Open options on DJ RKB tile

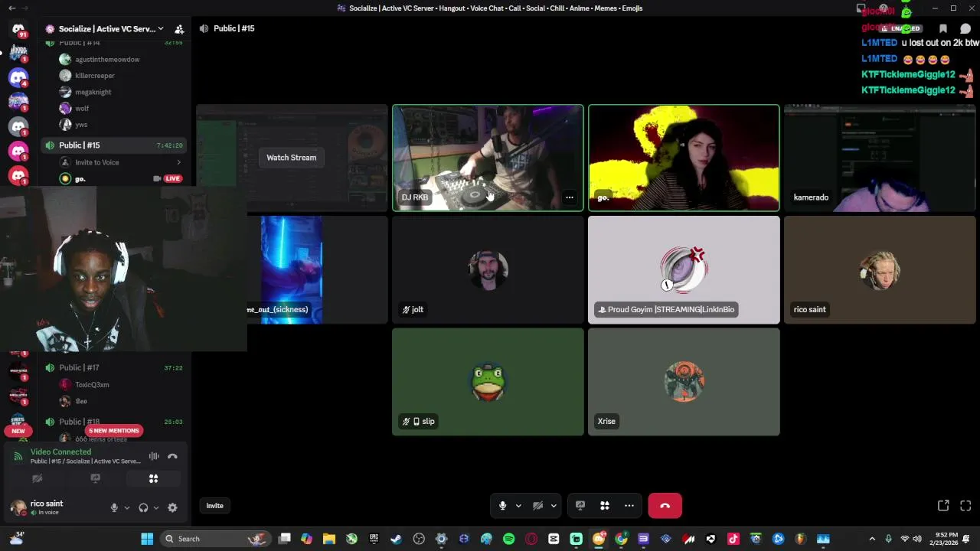point(569,197)
